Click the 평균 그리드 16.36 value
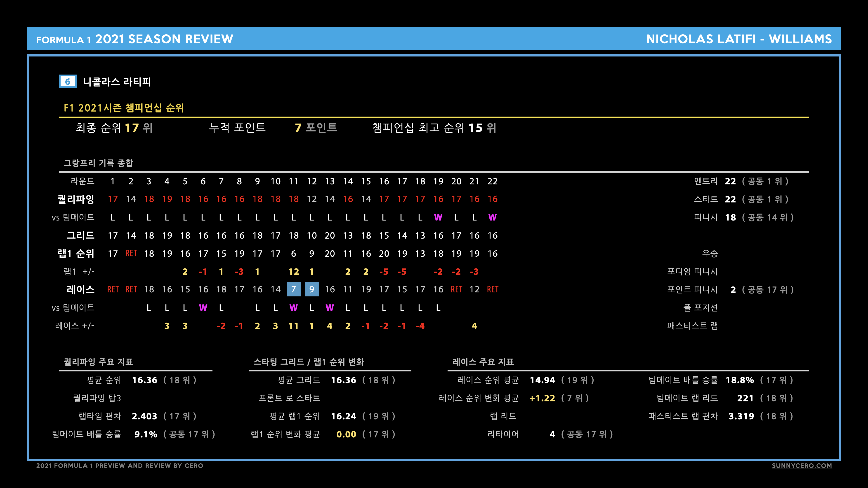Screen dimensions: 868x488 [x=343, y=380]
